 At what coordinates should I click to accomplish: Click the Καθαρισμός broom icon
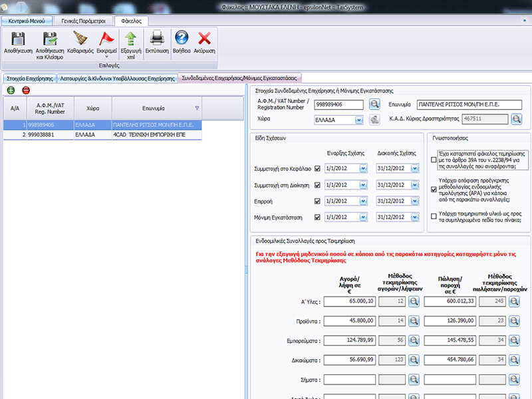pos(80,39)
